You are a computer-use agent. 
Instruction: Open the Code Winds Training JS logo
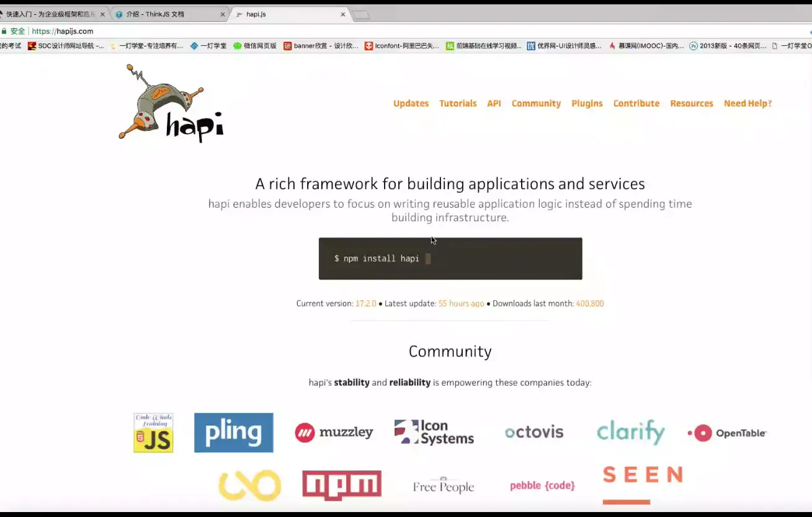tap(153, 433)
